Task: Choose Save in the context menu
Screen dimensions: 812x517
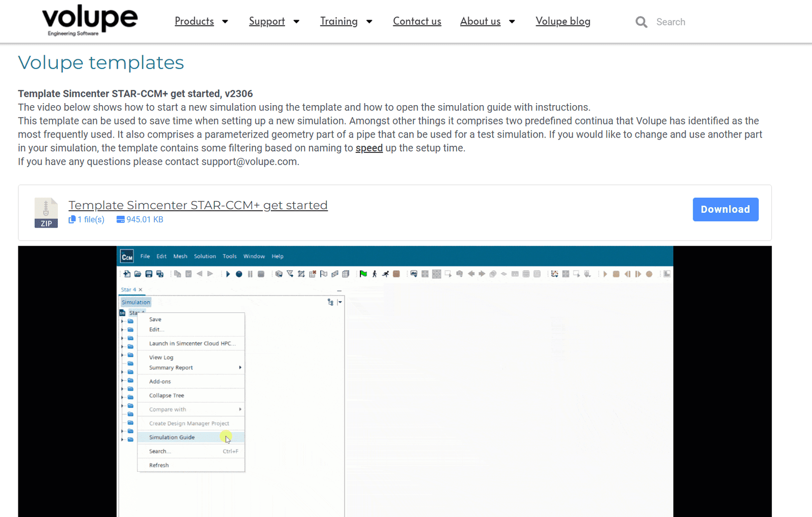Action: point(191,319)
